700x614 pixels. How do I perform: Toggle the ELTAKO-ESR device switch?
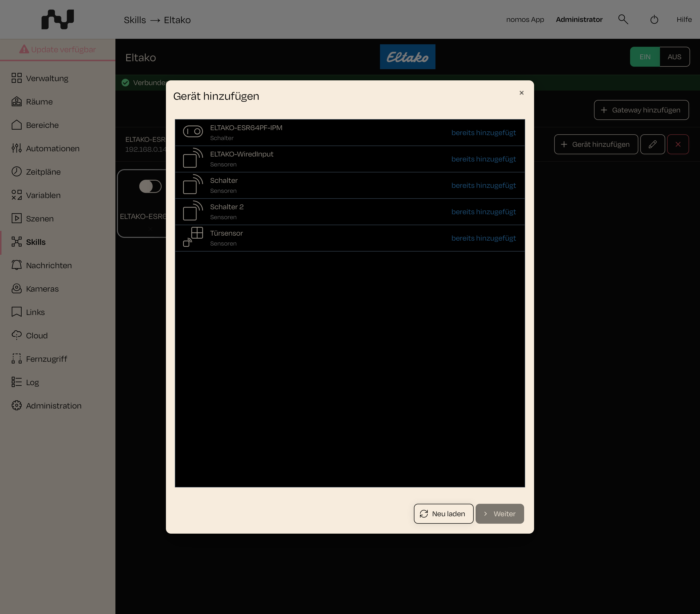coord(150,186)
